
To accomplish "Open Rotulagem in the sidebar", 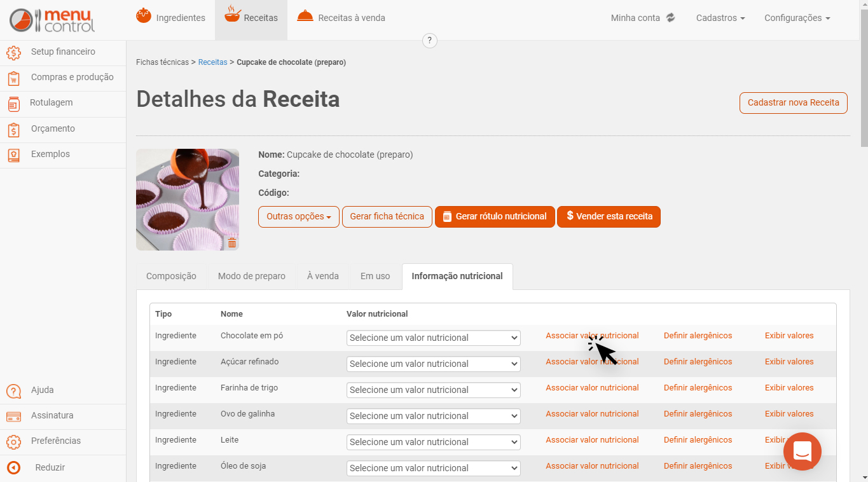I will [x=52, y=103].
